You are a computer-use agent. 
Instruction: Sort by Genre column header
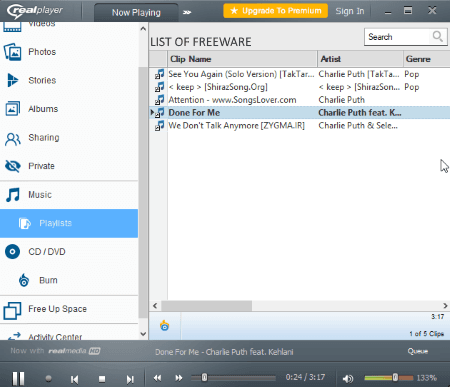pos(427,59)
